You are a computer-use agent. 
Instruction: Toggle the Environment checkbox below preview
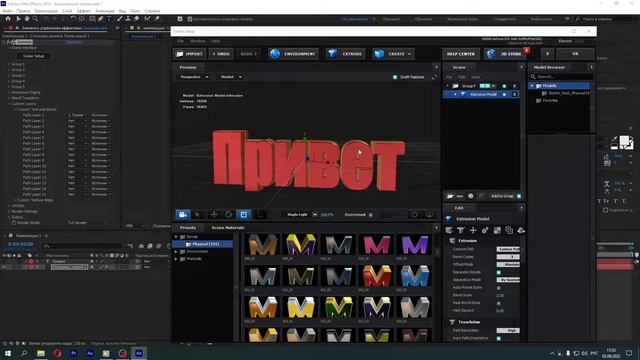point(371,215)
